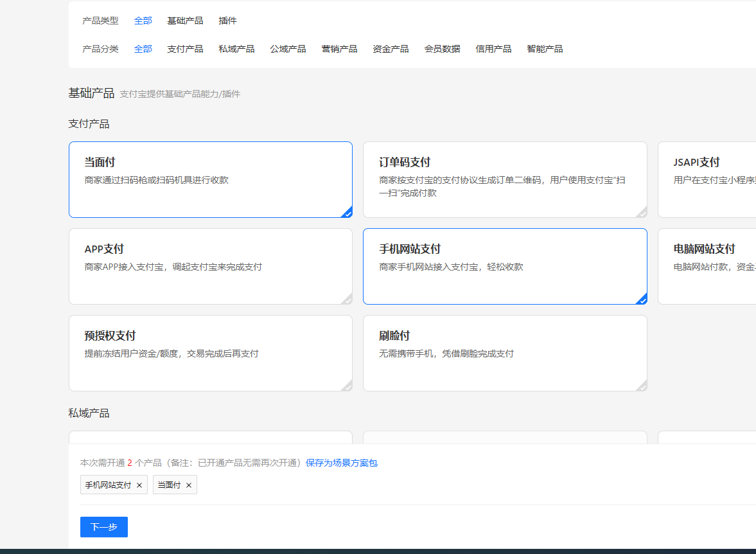The image size is (756, 554).
Task: Filter category by 公域产品
Action: 288,49
